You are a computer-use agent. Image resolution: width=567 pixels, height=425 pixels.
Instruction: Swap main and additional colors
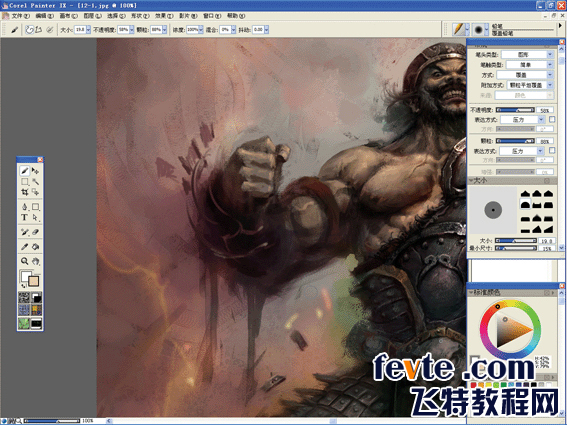(22, 286)
